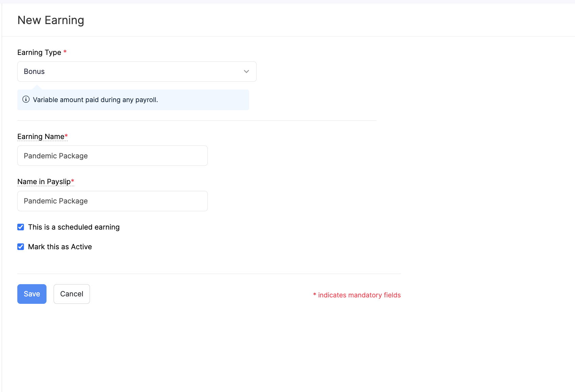
Task: Click the 'Mark this as Active' label text
Action: pyautogui.click(x=60, y=247)
